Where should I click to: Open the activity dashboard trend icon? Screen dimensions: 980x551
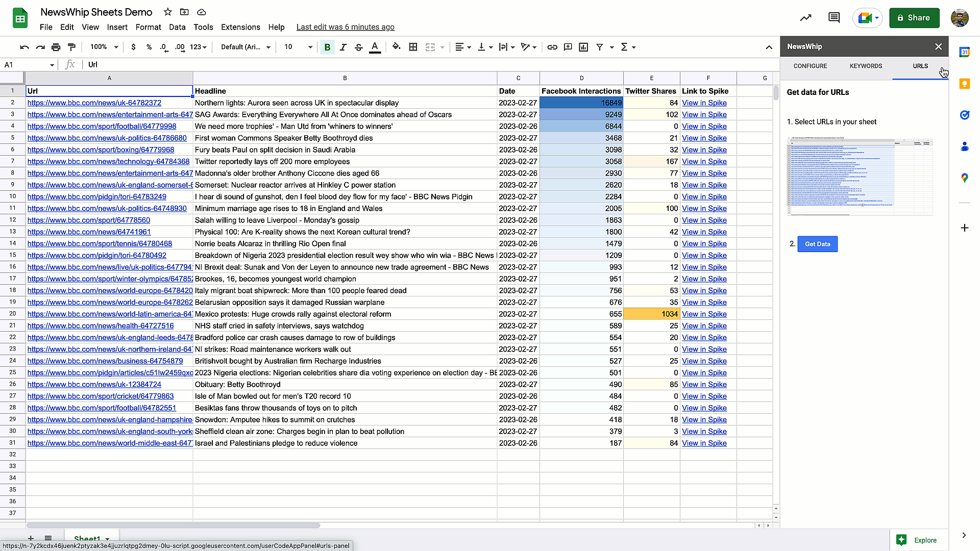(x=805, y=18)
